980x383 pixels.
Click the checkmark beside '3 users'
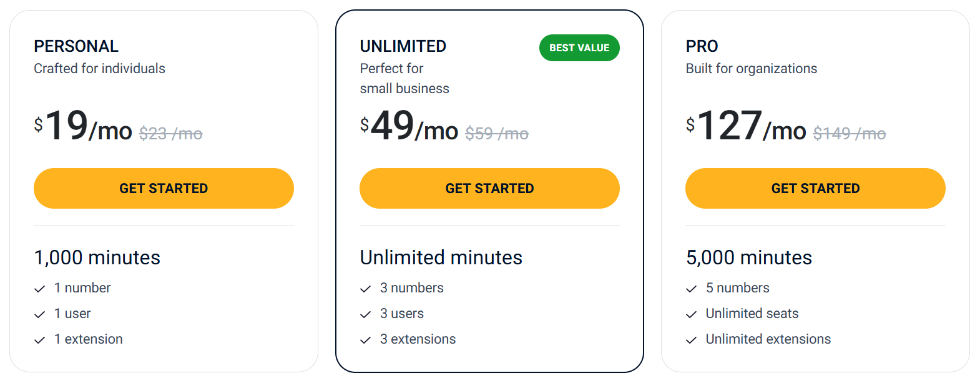365,314
